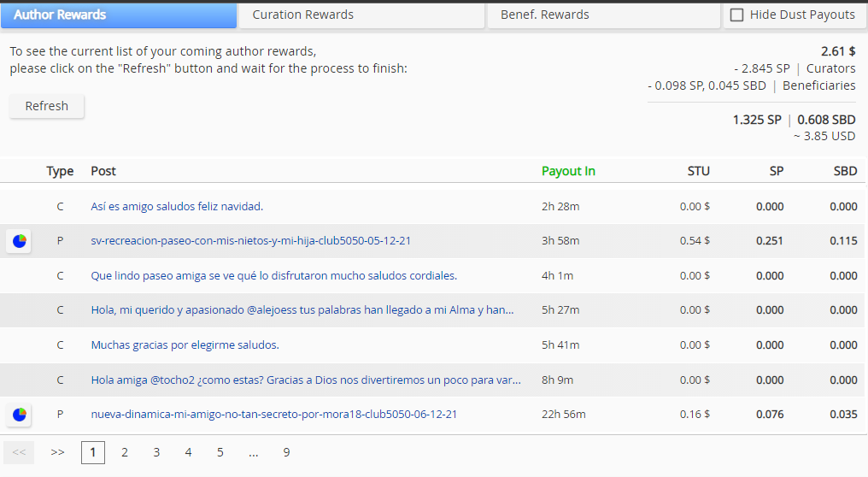Image resolution: width=868 pixels, height=477 pixels.
Task: Click the total '2.61 $' amount
Action: pyautogui.click(x=838, y=51)
